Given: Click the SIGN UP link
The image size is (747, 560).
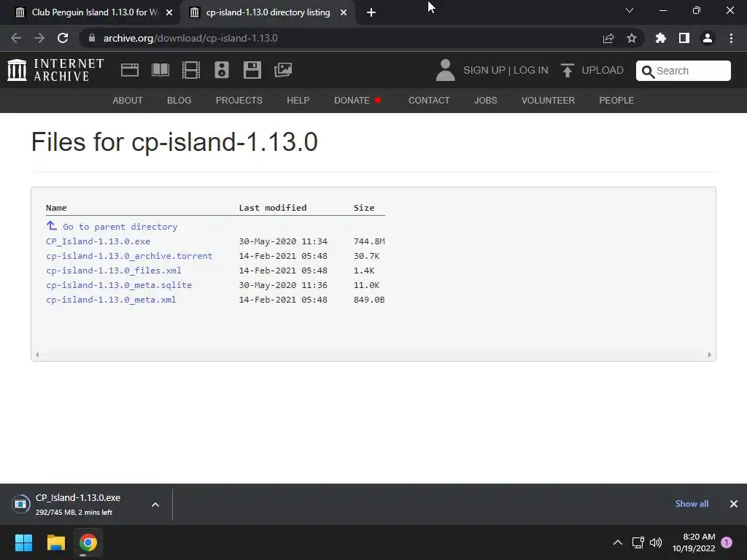Looking at the screenshot, I should pos(484,71).
